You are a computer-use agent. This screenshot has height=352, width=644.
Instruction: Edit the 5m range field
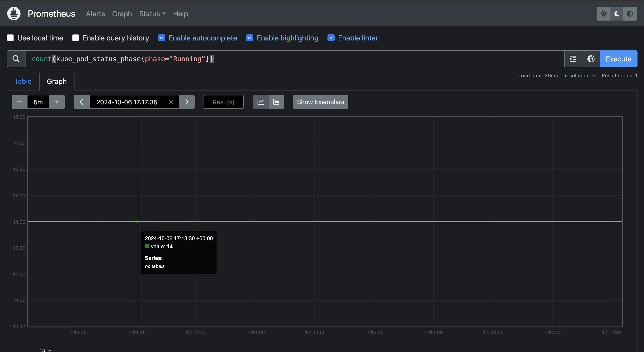tap(38, 102)
